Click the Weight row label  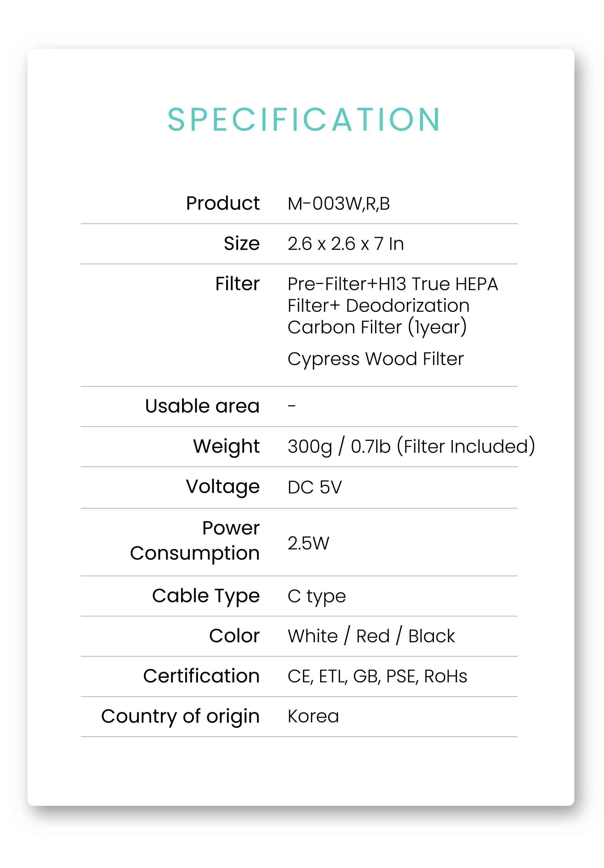tap(227, 446)
